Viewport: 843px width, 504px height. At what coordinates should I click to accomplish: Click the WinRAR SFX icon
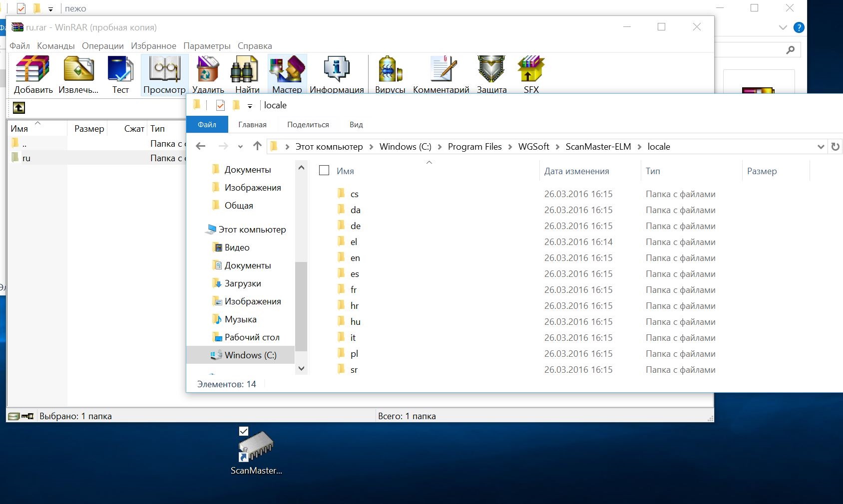click(x=531, y=74)
